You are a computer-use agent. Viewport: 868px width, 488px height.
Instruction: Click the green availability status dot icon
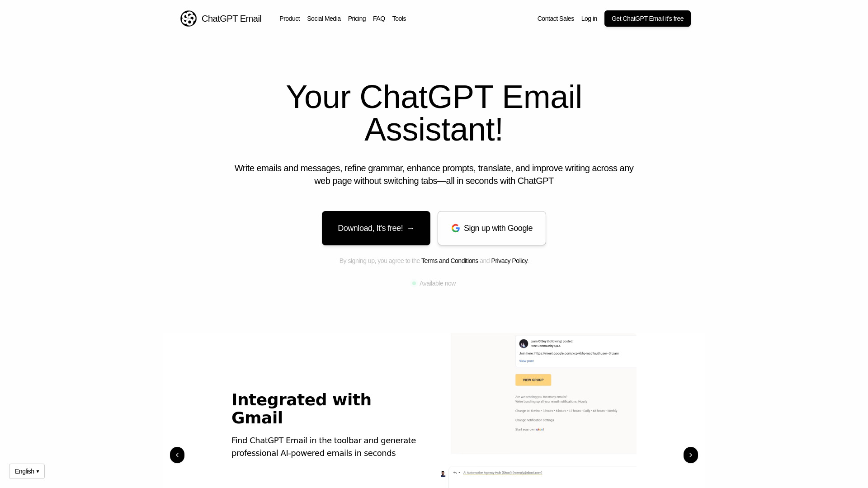414,283
